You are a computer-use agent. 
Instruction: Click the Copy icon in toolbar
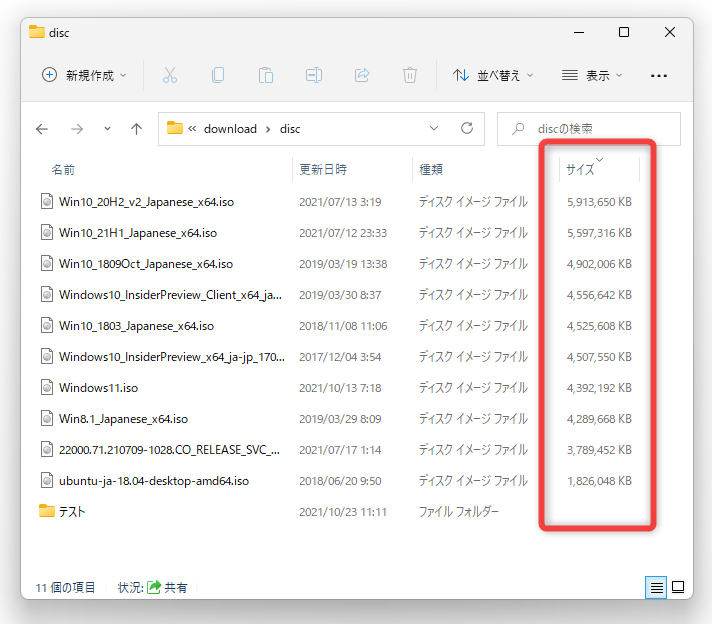point(218,75)
